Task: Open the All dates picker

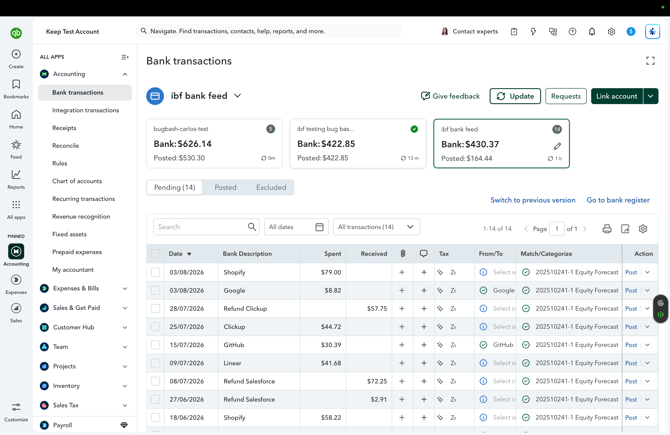Action: pyautogui.click(x=296, y=227)
